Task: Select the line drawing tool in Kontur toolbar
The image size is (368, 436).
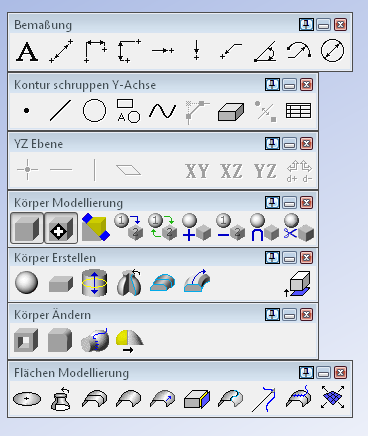Action: tap(60, 110)
